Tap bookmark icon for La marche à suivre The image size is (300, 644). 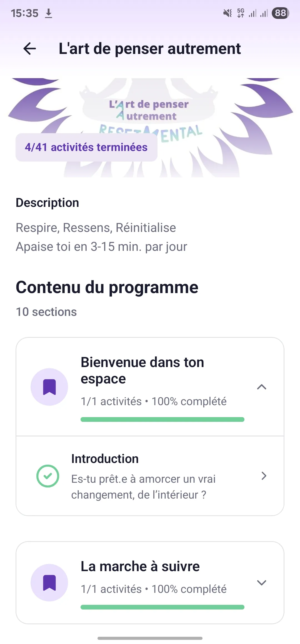(49, 583)
